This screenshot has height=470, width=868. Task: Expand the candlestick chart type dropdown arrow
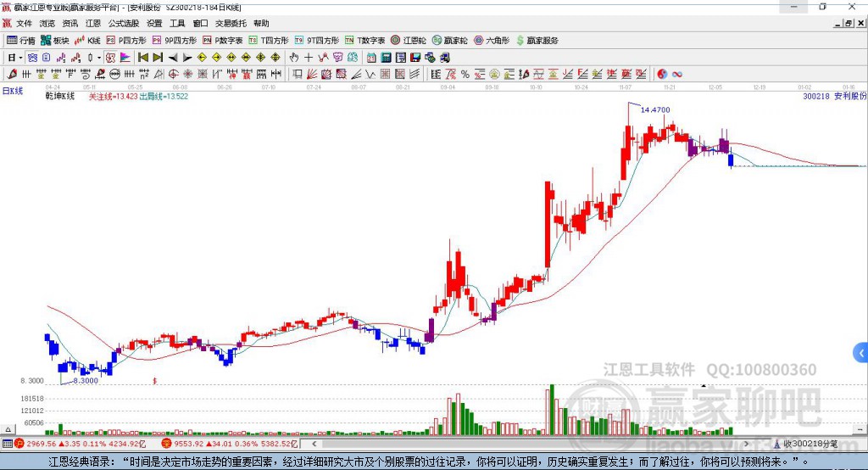click(x=99, y=58)
